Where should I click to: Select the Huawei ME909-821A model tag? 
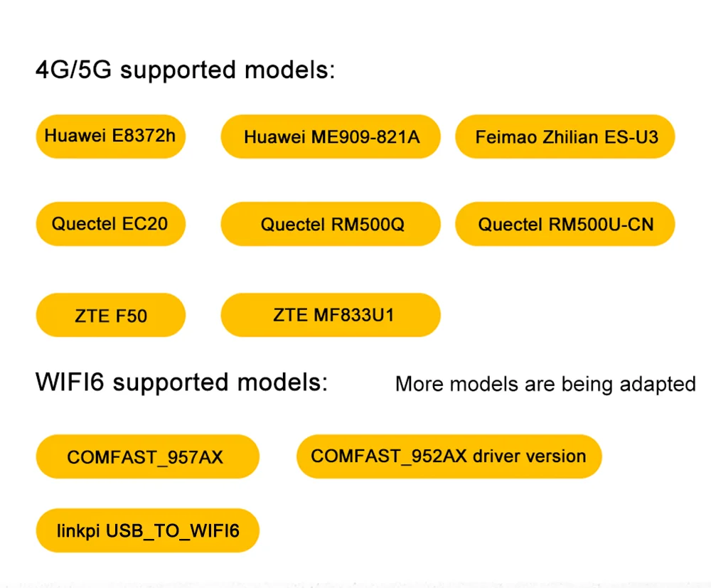331,137
